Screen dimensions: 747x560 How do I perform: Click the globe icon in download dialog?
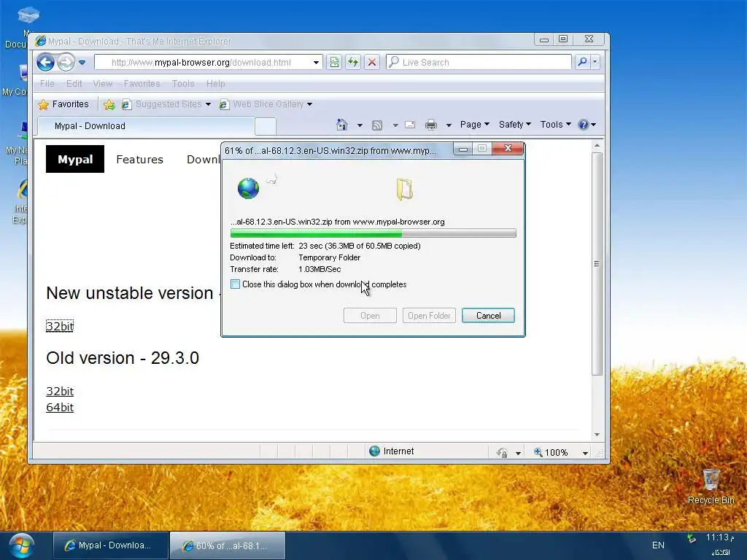[248, 188]
